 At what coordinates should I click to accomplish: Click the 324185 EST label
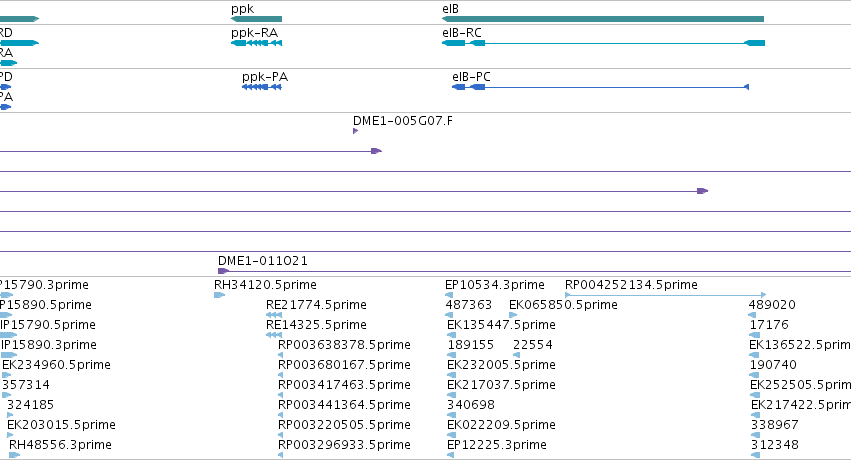(30, 405)
